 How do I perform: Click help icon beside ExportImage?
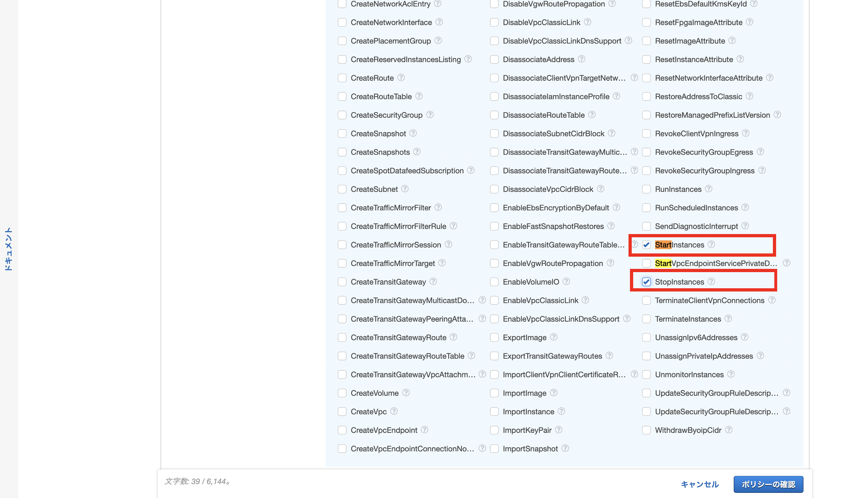point(553,337)
